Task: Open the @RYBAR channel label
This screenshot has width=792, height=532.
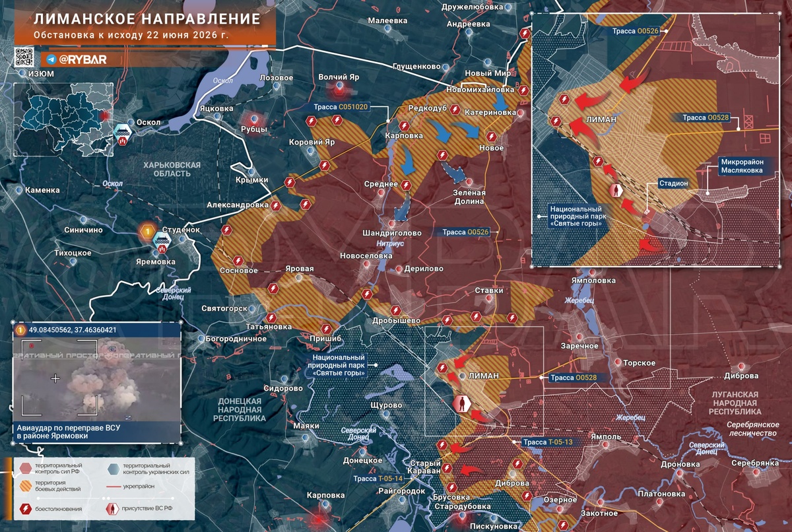Action: [82, 58]
